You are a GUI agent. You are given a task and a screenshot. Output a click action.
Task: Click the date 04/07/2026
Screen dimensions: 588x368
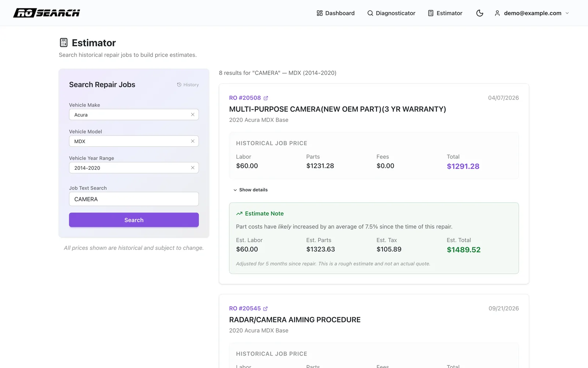[x=503, y=98]
